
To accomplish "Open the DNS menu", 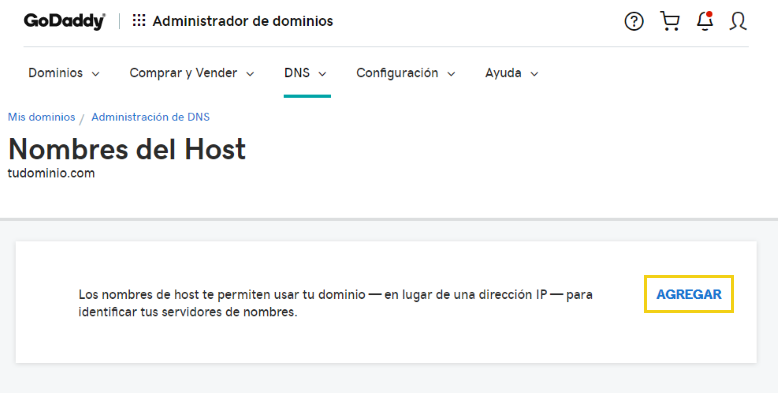I will click(x=305, y=73).
